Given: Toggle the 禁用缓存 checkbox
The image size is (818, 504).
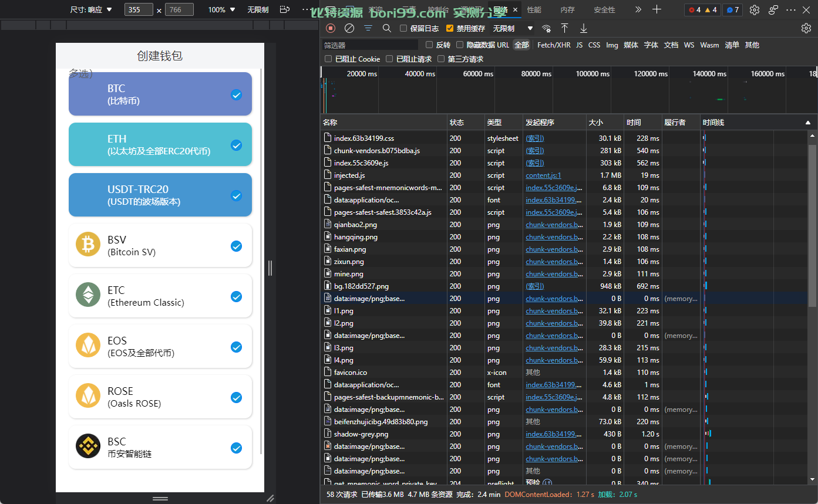Looking at the screenshot, I should 450,28.
